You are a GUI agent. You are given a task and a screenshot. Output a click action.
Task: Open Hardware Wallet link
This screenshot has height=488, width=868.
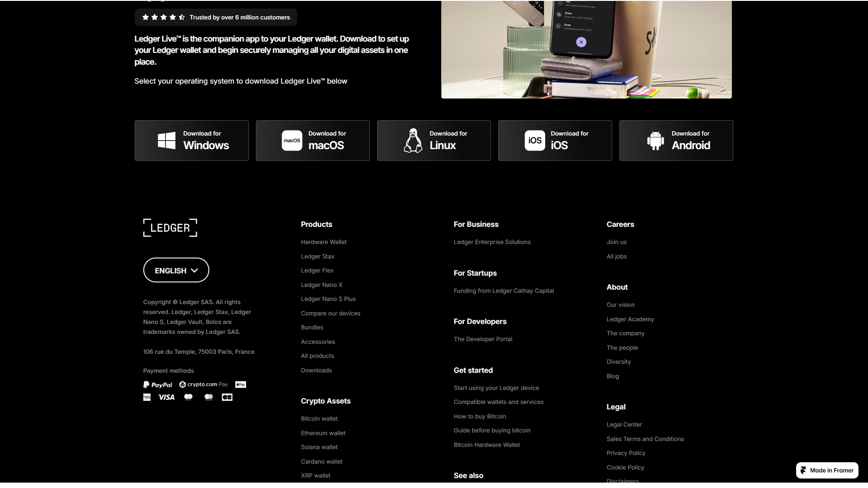point(324,242)
